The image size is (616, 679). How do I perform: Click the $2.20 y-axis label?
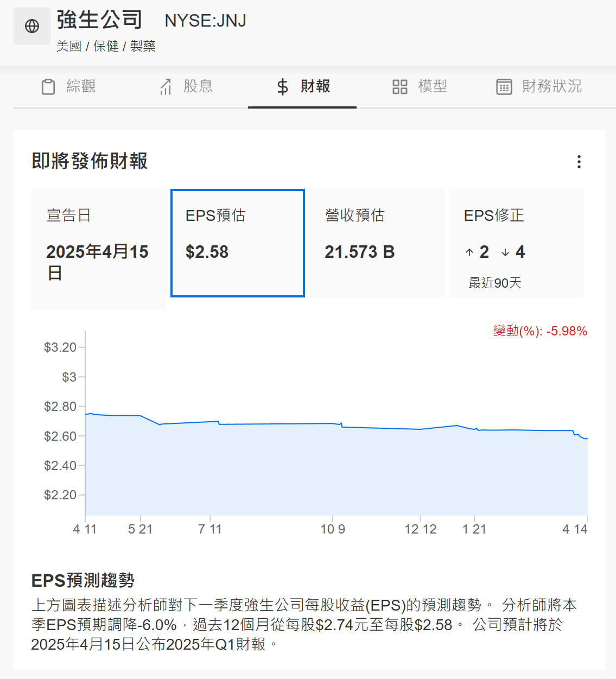point(60,495)
